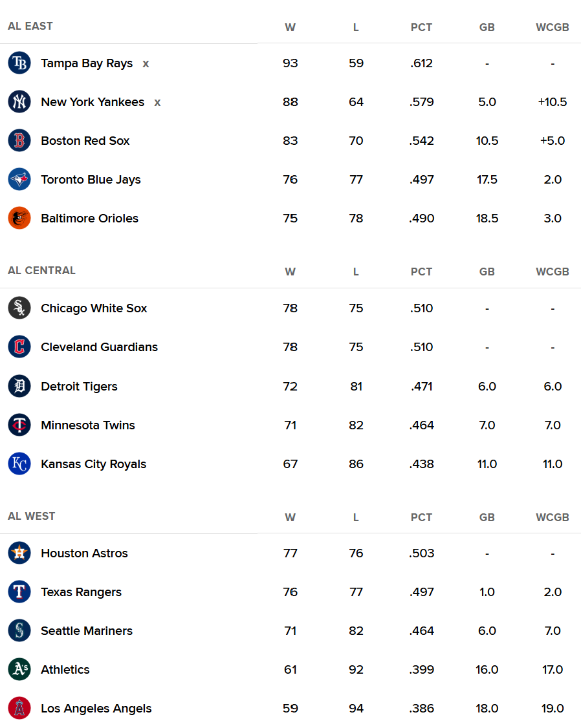This screenshot has height=728, width=581.
Task: Select the AL Central WCGB column header
Action: 552,272
